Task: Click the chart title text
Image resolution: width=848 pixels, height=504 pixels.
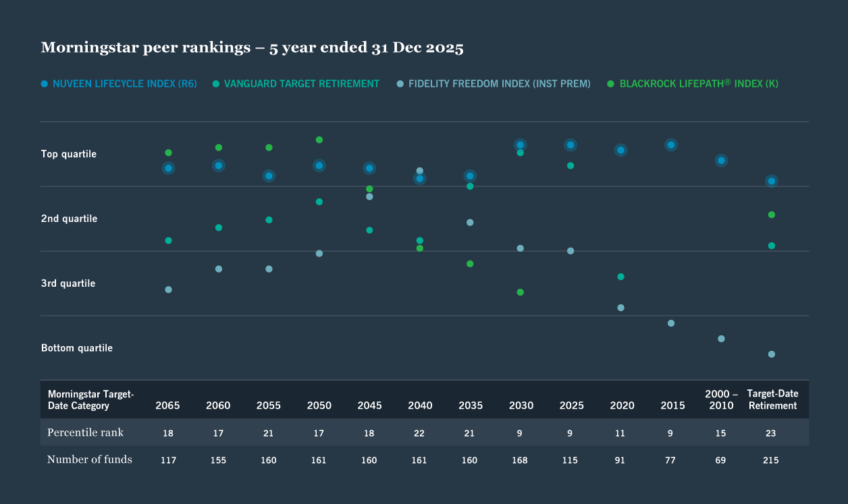Action: [252, 47]
